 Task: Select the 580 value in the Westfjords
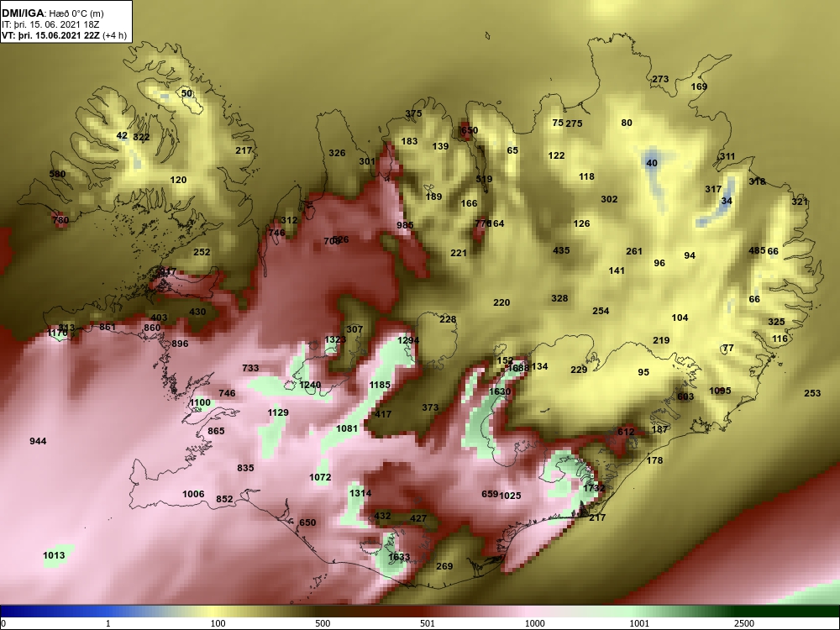coord(57,174)
